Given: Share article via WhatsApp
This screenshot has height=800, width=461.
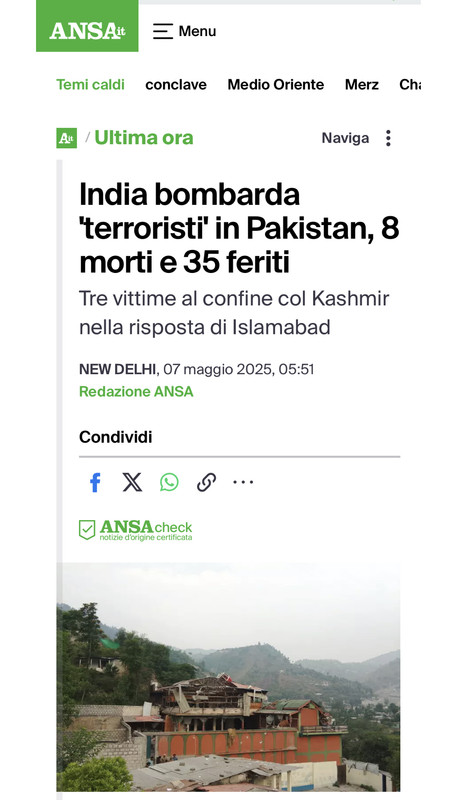Looking at the screenshot, I should (x=169, y=482).
